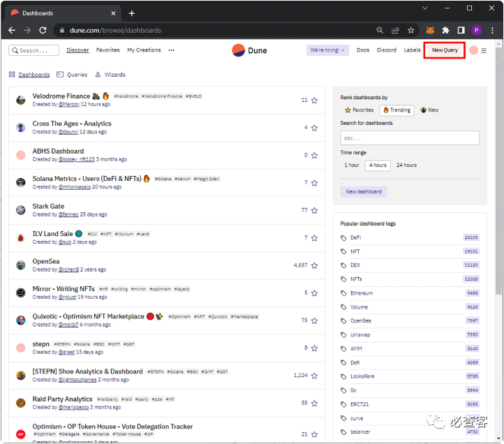504x444 pixels.
Task: Click the Search for dashboards input field
Action: pos(410,138)
